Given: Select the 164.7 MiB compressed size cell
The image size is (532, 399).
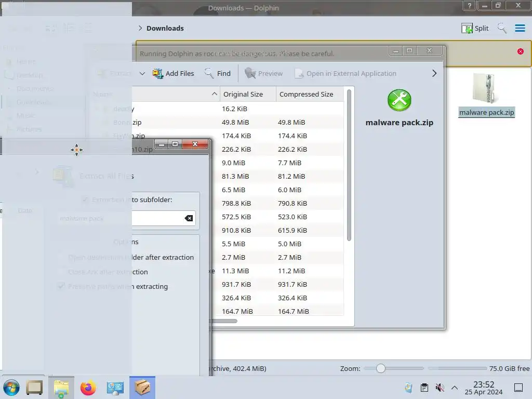Looking at the screenshot, I should click(x=294, y=312).
